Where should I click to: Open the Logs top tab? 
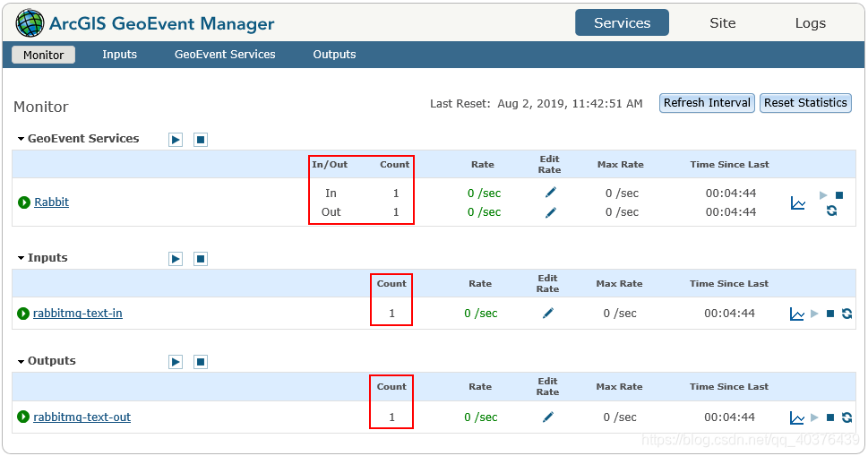point(811,22)
